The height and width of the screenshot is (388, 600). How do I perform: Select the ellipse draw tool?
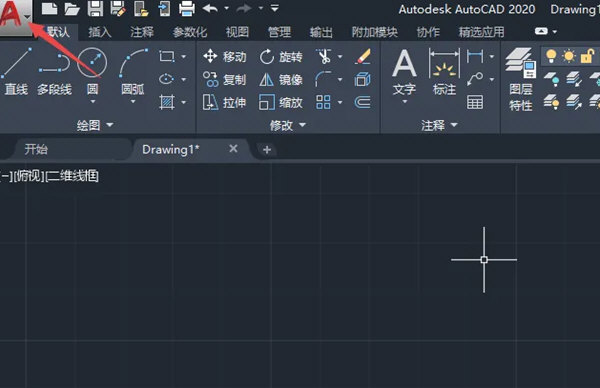(x=166, y=79)
